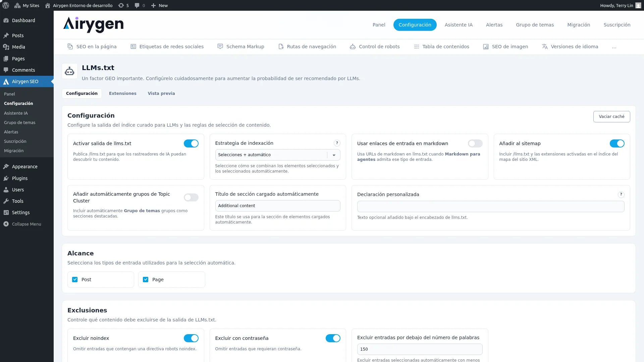Click the Collapse Menu arrow icon

[x=6, y=224]
